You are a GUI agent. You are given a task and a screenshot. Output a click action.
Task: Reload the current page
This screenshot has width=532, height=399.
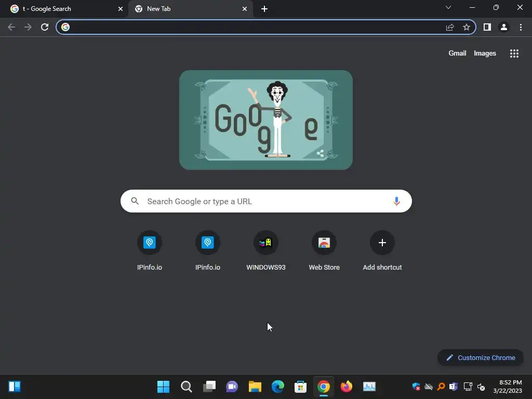click(45, 27)
